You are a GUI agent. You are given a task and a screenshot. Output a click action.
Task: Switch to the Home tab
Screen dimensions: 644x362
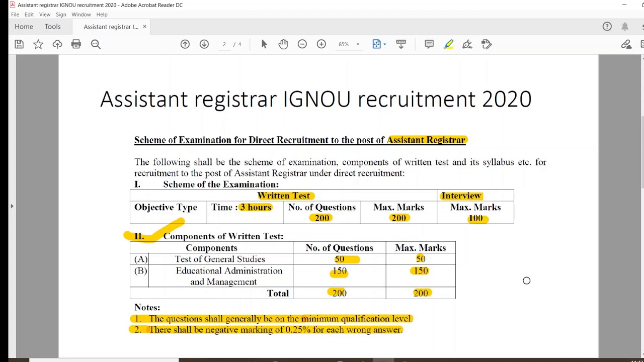tap(24, 27)
